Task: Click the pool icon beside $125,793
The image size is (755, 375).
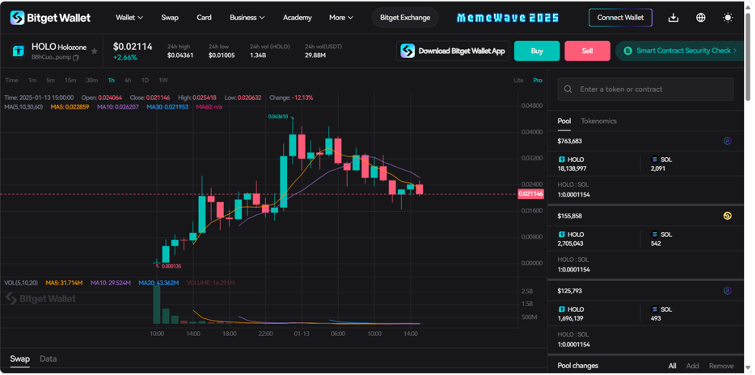Action: tap(728, 291)
